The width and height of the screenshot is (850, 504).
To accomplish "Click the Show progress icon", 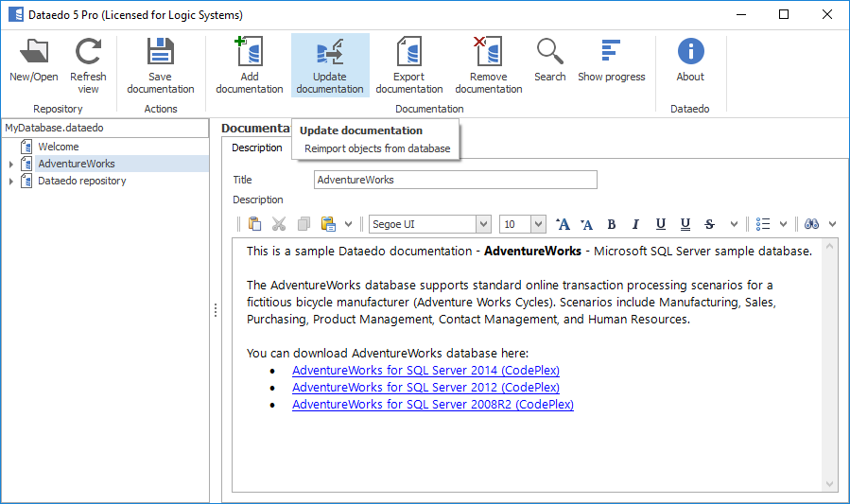I will (611, 53).
